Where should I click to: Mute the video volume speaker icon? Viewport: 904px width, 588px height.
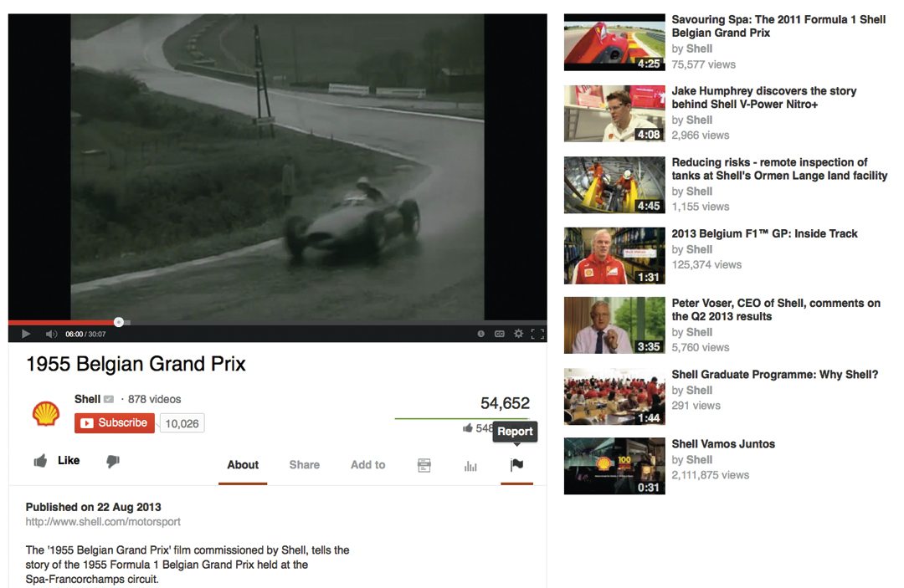51,334
